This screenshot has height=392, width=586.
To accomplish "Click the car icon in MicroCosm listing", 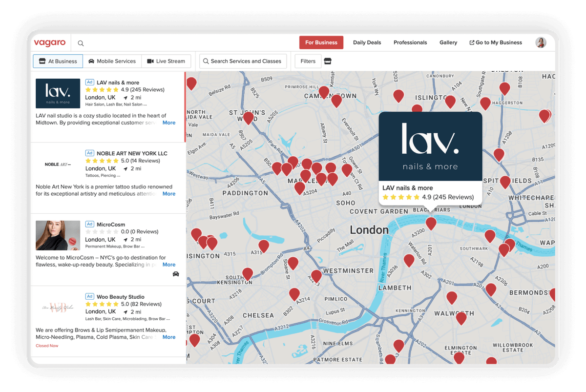I will pos(176,274).
